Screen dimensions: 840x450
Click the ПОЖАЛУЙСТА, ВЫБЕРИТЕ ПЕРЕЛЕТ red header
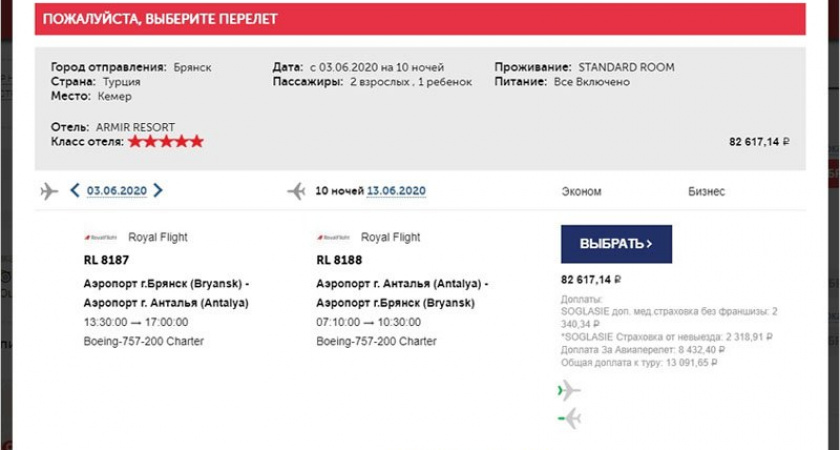(x=160, y=19)
